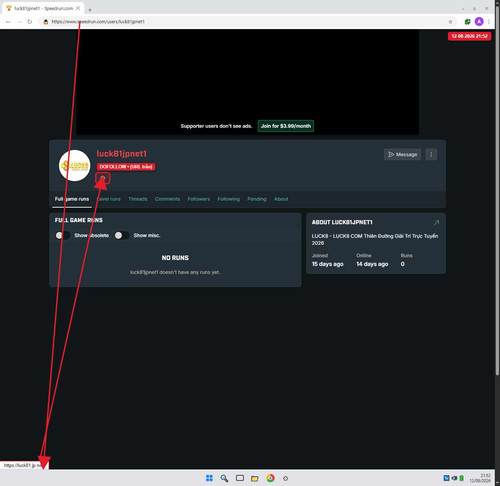Open Task View on taskbar
500x486 pixels.
[x=240, y=478]
